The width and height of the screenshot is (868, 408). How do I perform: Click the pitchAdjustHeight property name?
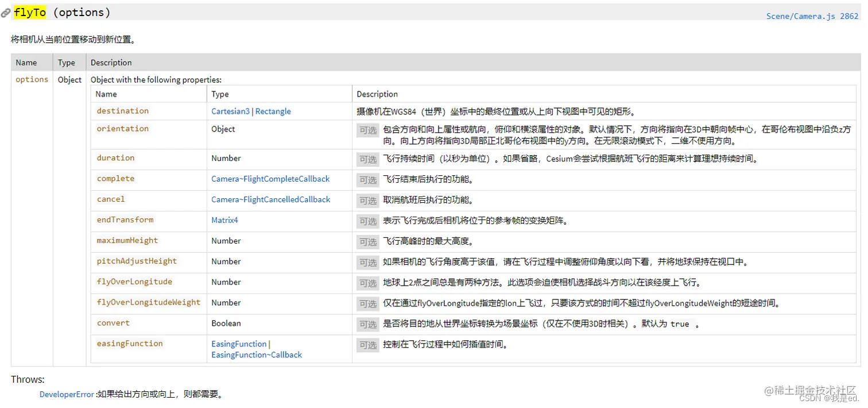click(x=137, y=261)
